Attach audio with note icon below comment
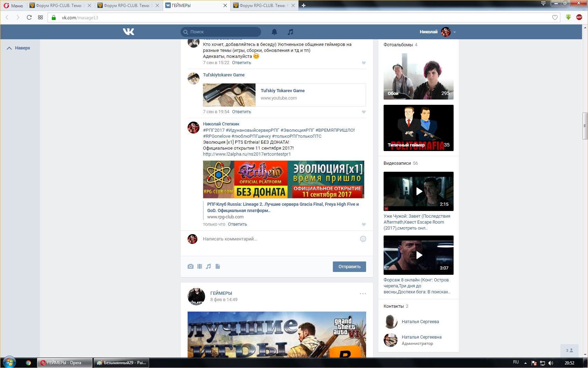588x368 pixels. click(x=208, y=266)
